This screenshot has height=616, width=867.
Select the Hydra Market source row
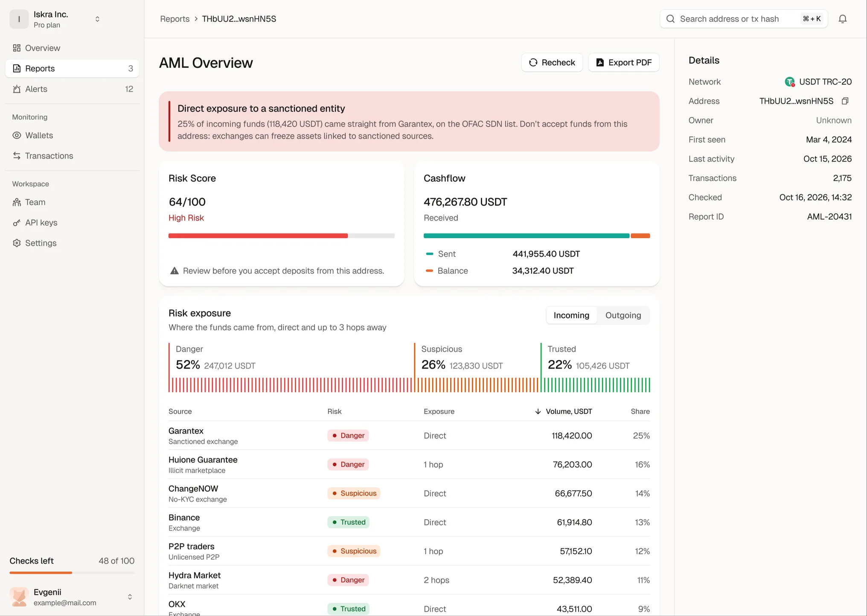pyautogui.click(x=409, y=580)
